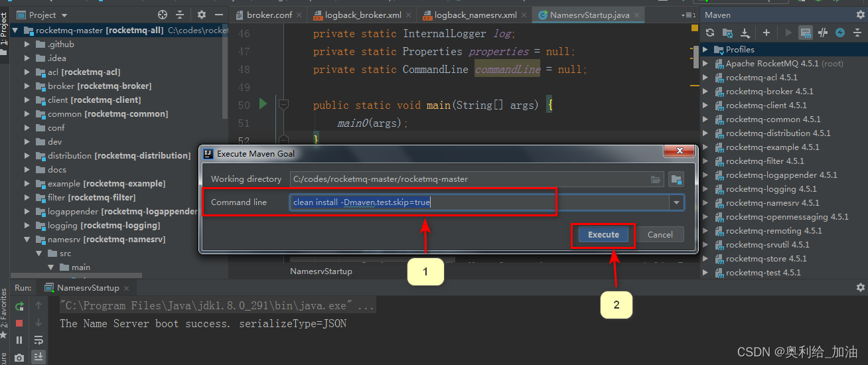Viewport: 868px width, 365px height.
Task: Select the conf folder in Project tree
Action: click(56, 128)
